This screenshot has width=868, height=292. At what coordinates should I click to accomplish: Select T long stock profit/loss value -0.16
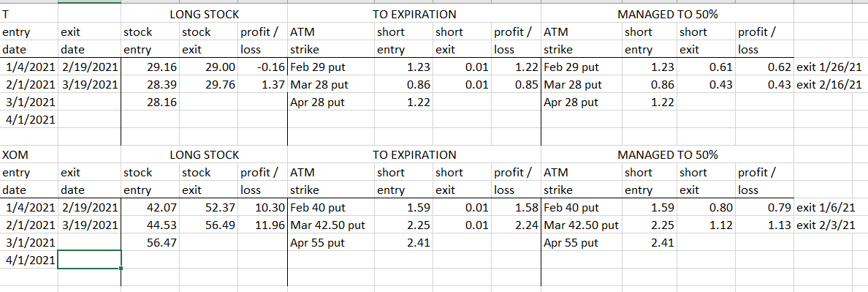tap(263, 67)
